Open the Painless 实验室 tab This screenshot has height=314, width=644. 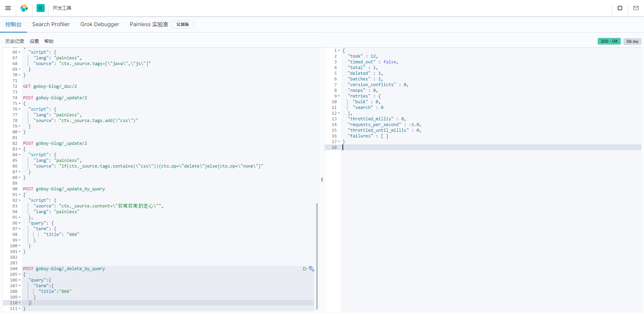149,24
